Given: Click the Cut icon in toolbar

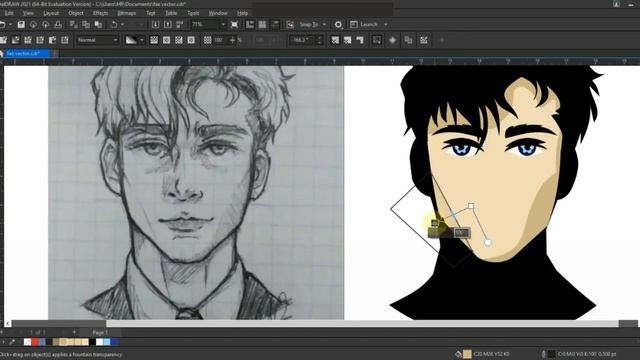Looking at the screenshot, I should click(x=73, y=24).
